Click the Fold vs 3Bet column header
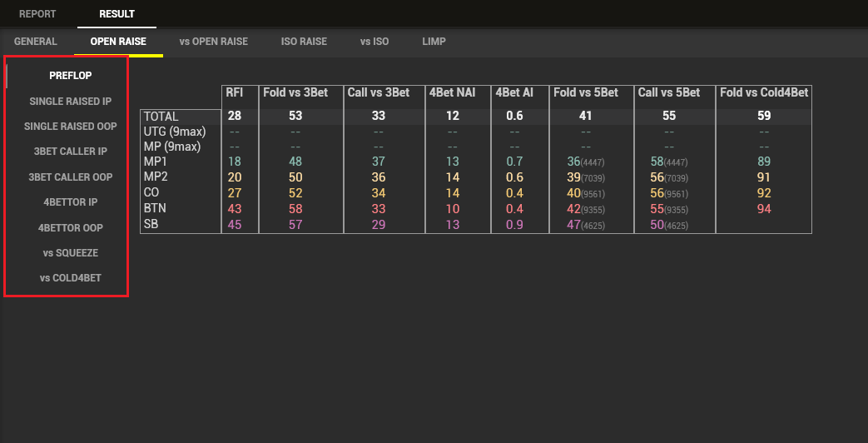The image size is (868, 443). (295, 92)
